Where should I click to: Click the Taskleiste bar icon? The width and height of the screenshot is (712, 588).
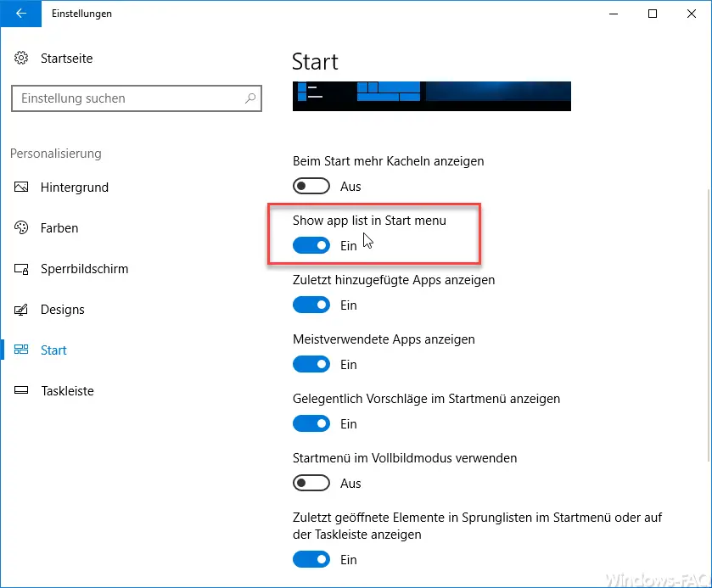[21, 390]
